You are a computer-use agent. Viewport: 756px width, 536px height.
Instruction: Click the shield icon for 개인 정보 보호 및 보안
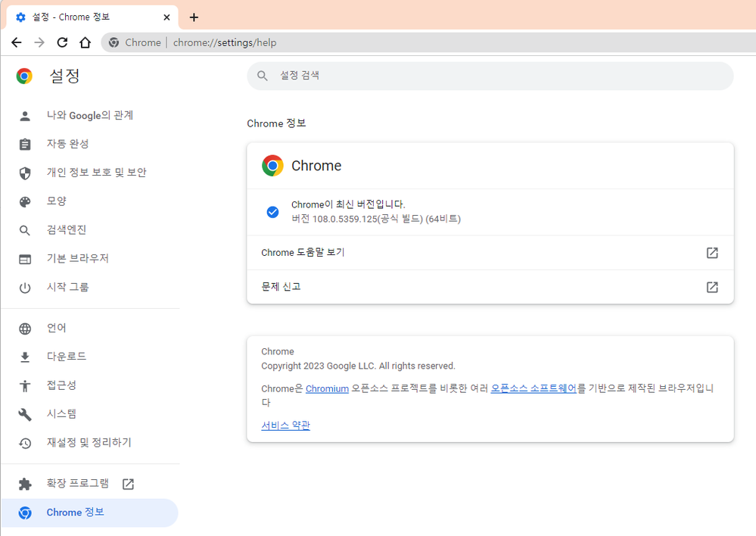tap(24, 173)
